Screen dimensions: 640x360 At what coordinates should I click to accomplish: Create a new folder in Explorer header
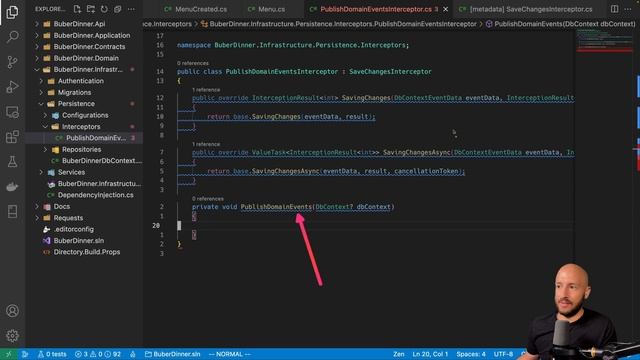coord(91,9)
